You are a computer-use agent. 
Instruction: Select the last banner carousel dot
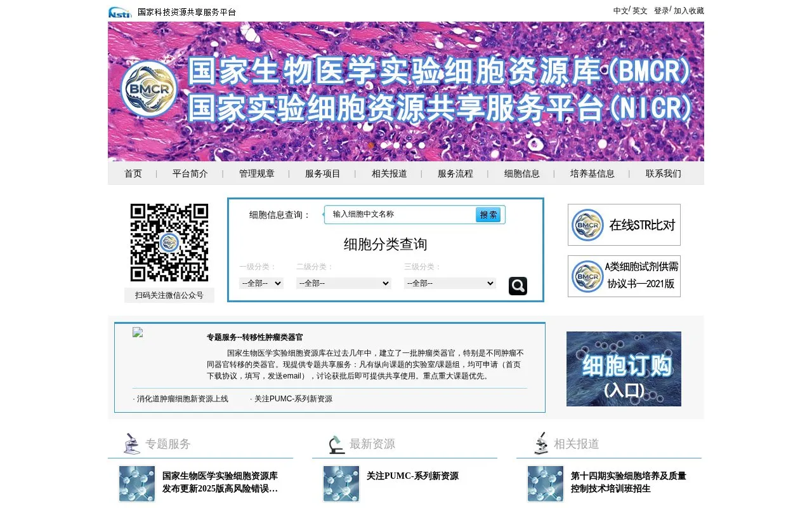pyautogui.click(x=422, y=145)
